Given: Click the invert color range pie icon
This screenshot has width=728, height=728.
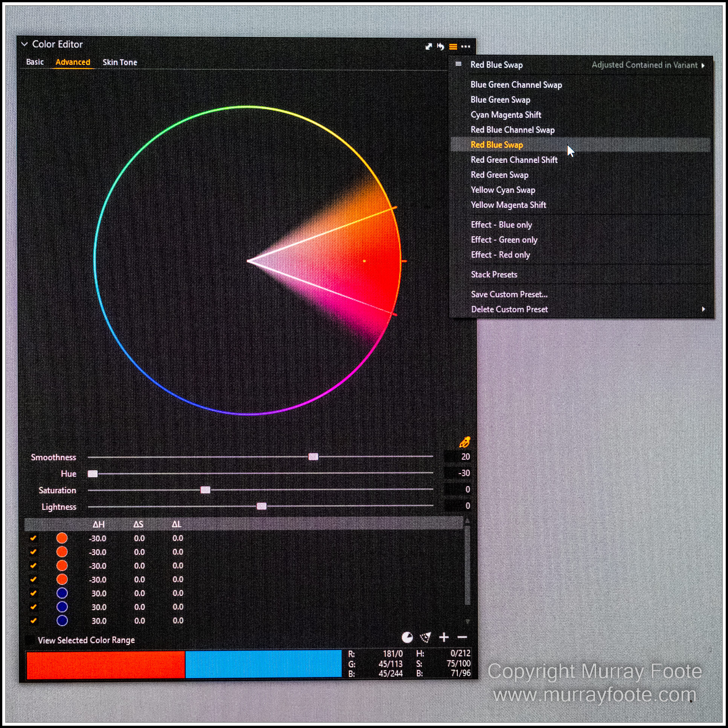Looking at the screenshot, I should [x=407, y=637].
